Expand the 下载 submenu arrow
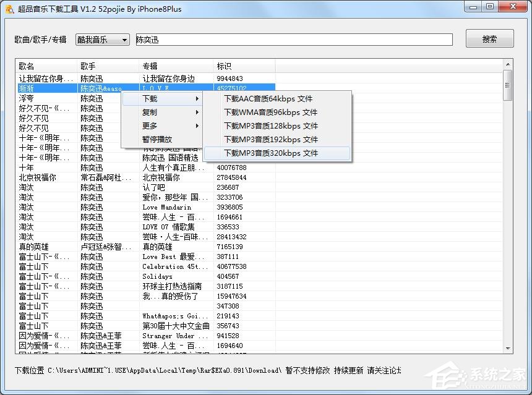This screenshot has width=532, height=395. coord(195,98)
